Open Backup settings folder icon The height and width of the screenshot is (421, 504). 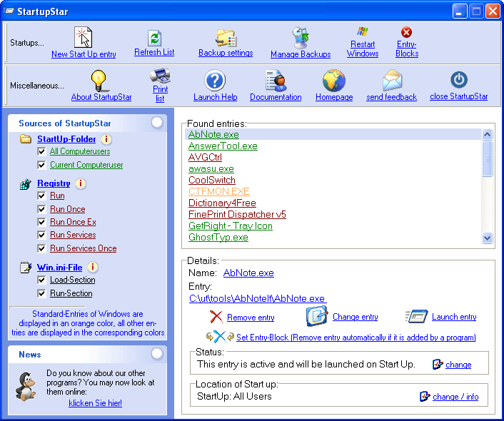(226, 39)
